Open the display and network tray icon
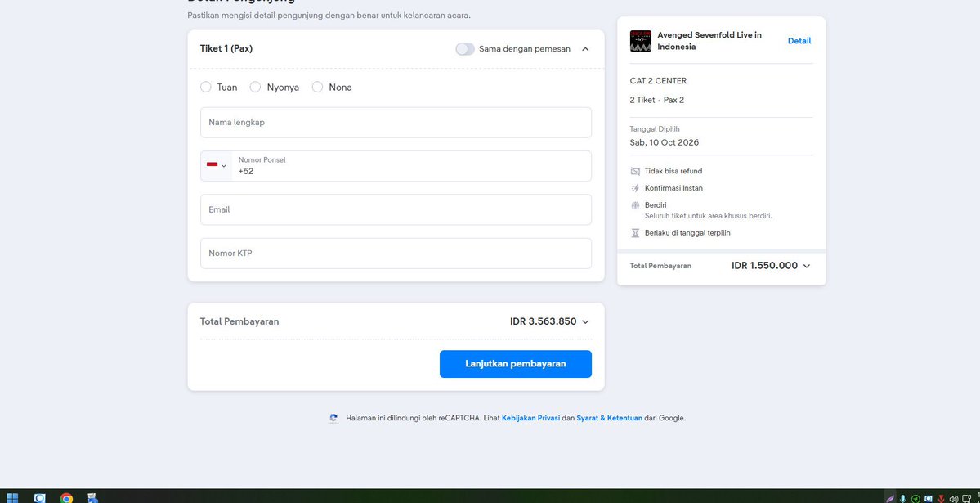980x503 pixels. [967, 499]
